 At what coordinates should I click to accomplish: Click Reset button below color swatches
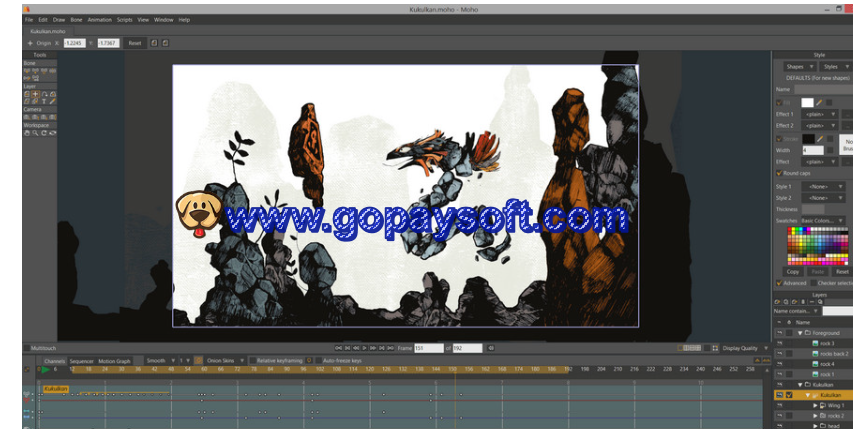[842, 271]
